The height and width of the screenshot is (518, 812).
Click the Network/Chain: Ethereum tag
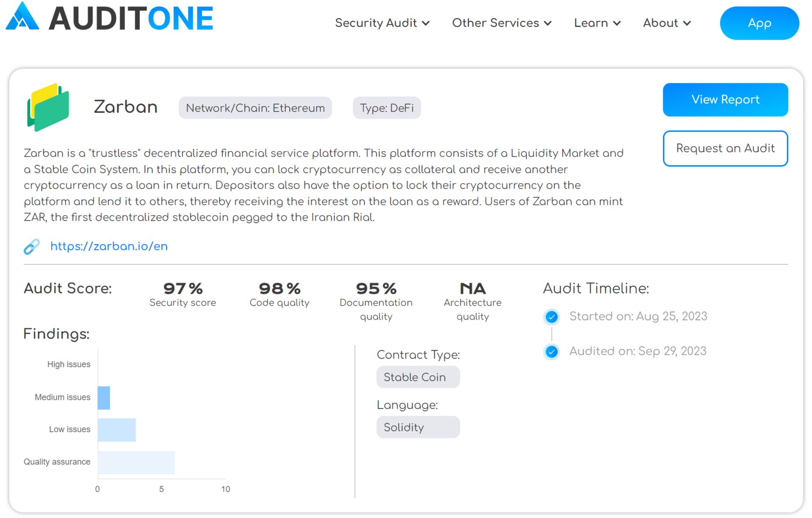click(x=255, y=108)
